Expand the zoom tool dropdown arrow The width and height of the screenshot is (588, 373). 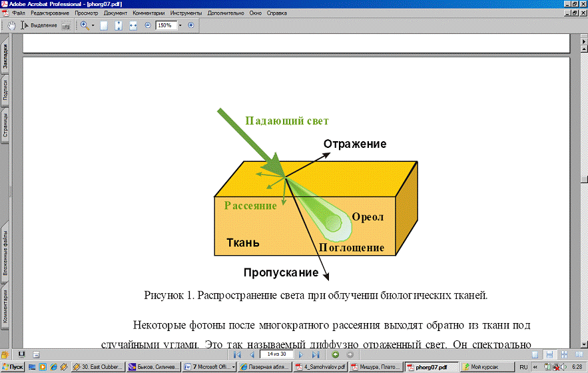click(93, 25)
